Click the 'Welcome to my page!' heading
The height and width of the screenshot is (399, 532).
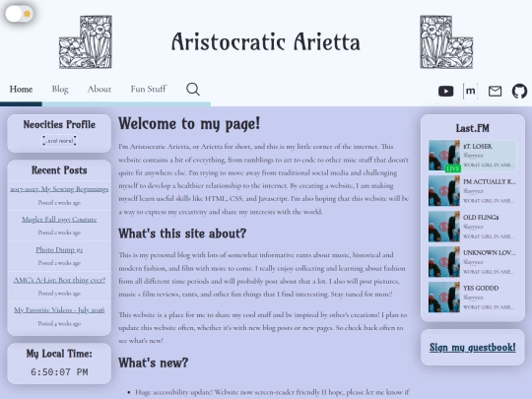[189, 123]
